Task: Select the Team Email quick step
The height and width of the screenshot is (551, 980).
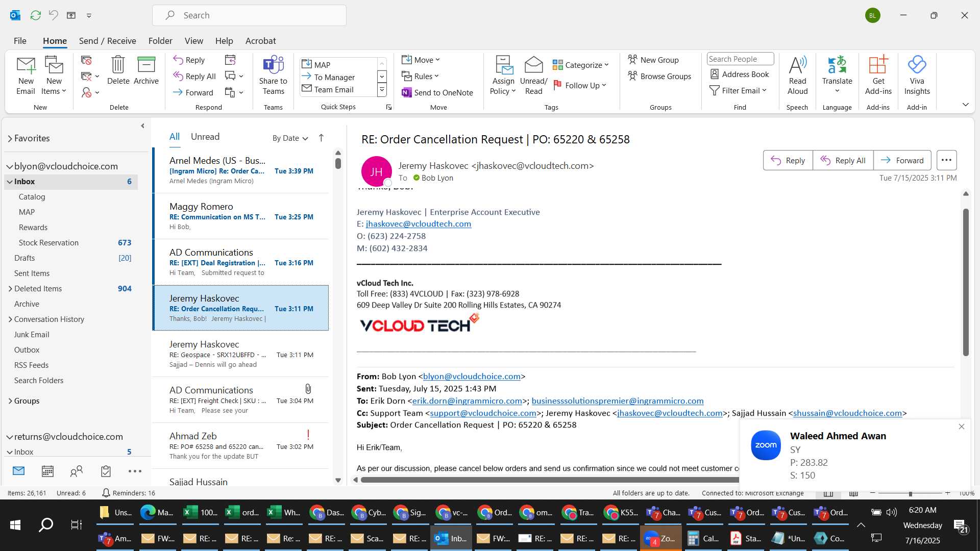Action: [339, 89]
